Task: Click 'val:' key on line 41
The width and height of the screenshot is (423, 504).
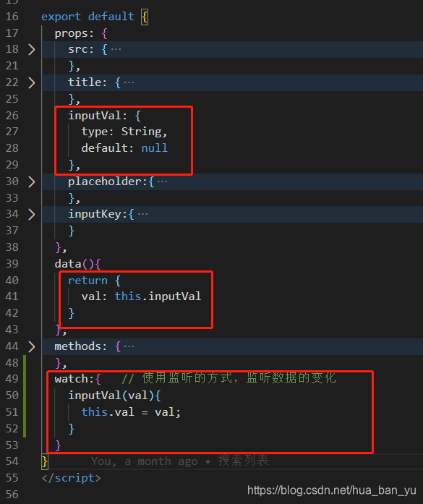Action: (x=94, y=296)
